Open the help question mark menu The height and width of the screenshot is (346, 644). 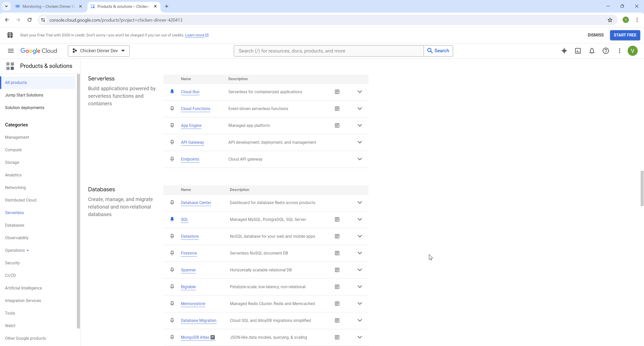[606, 51]
